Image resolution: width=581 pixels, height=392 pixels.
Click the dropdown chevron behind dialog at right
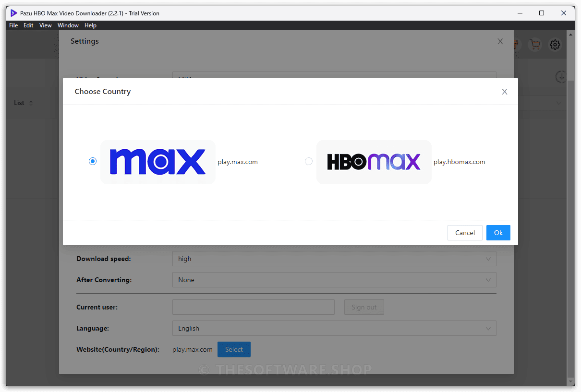click(x=559, y=103)
